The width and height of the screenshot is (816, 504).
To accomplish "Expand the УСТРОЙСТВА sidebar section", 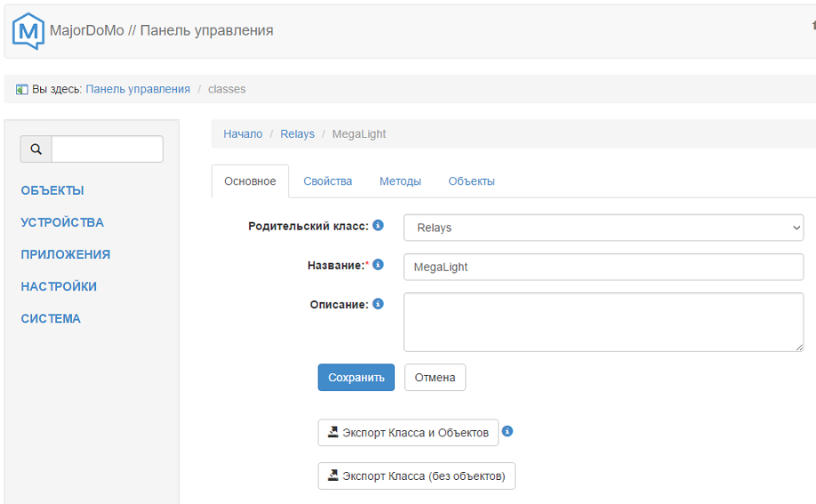I will 62,222.
